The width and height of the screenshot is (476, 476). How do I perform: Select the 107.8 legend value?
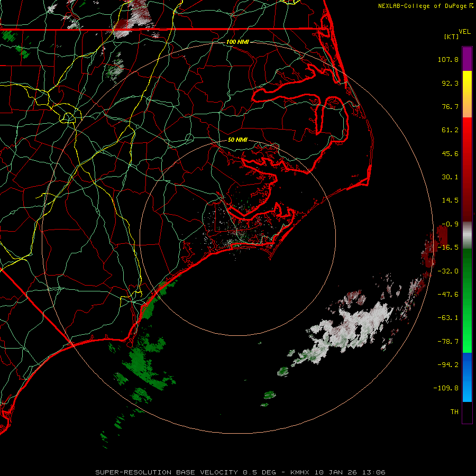(x=448, y=59)
